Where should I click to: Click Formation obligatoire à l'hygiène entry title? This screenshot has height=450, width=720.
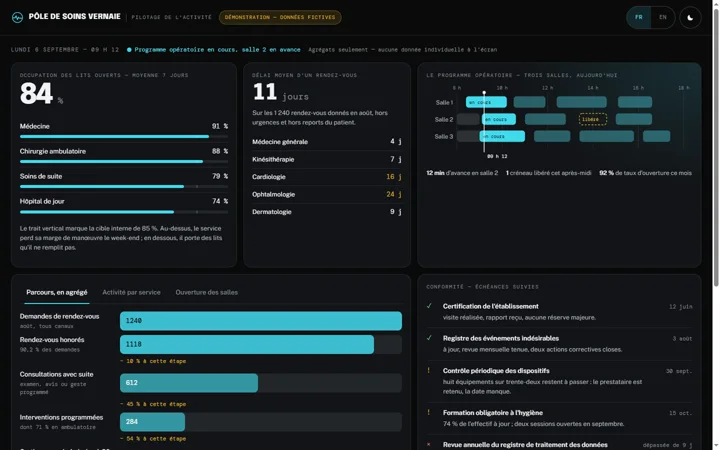(493, 413)
